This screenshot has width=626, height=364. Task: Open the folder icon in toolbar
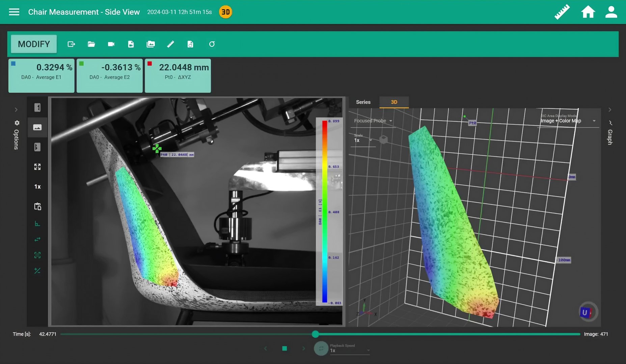[91, 44]
